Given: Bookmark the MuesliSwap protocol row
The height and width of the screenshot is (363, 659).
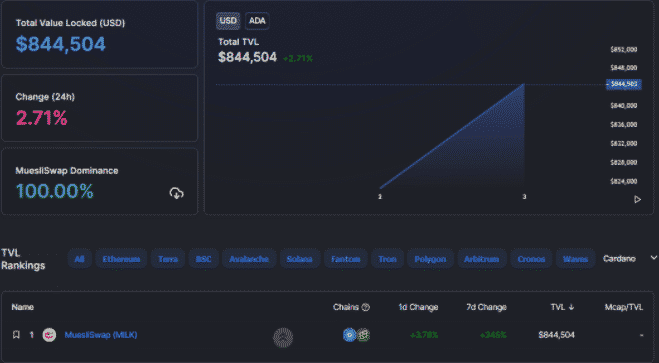Looking at the screenshot, I should [x=16, y=335].
